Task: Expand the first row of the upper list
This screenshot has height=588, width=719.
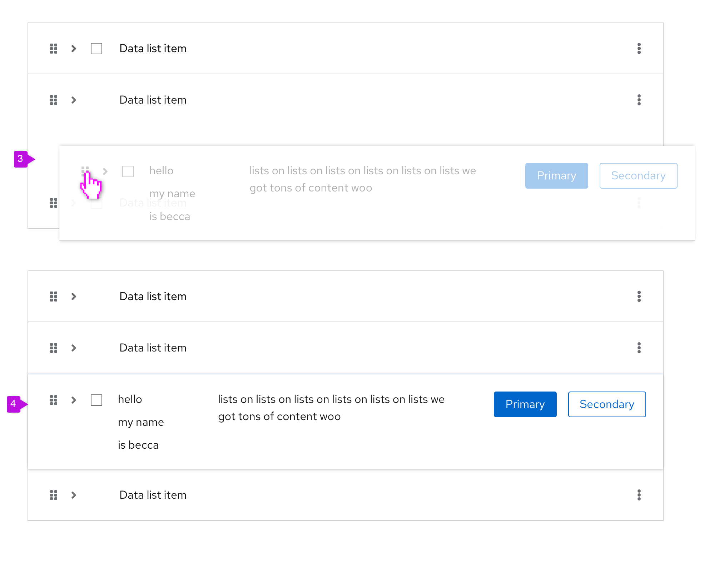Action: [x=74, y=49]
